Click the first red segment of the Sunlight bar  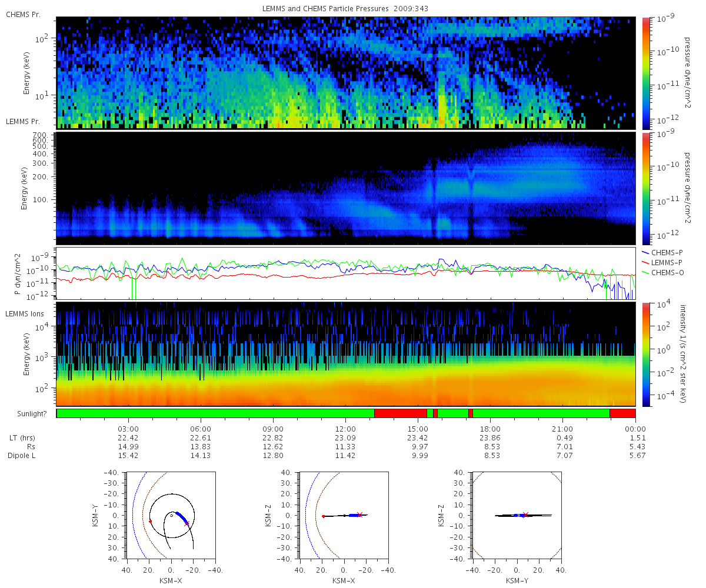[x=401, y=413]
